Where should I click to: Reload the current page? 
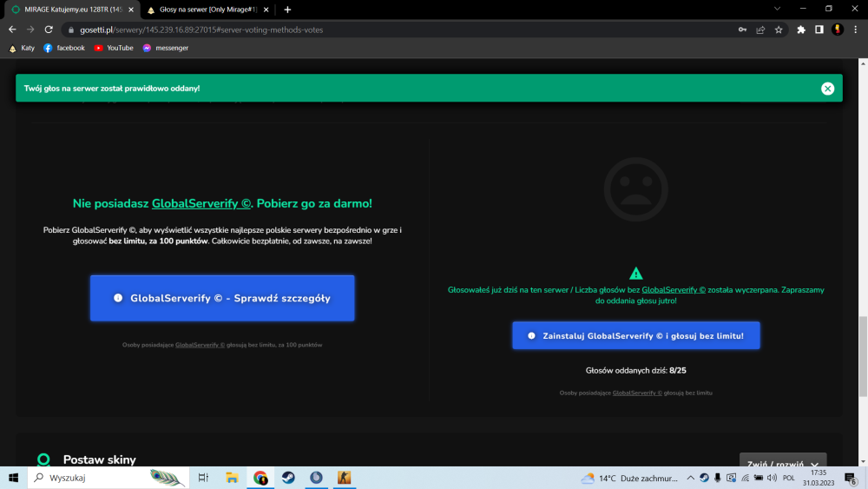click(49, 30)
